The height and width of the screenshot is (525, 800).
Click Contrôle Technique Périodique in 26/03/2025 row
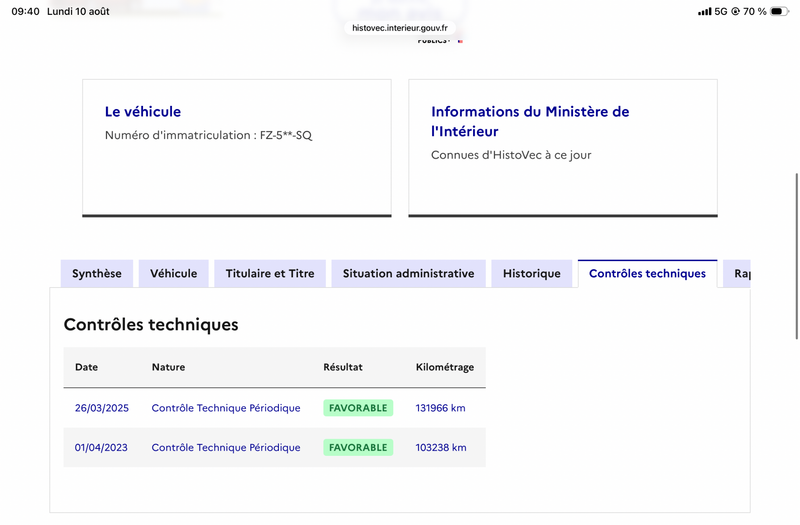[226, 408]
